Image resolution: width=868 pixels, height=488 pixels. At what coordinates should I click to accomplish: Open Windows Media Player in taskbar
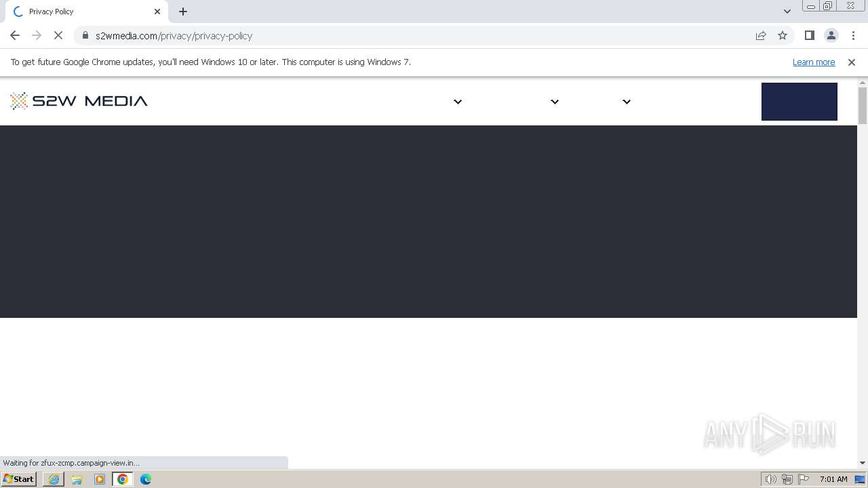pos(100,479)
